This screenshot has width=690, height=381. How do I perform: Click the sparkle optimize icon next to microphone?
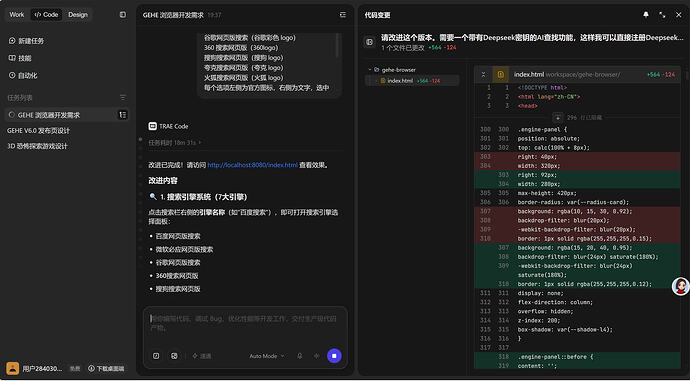(316, 356)
